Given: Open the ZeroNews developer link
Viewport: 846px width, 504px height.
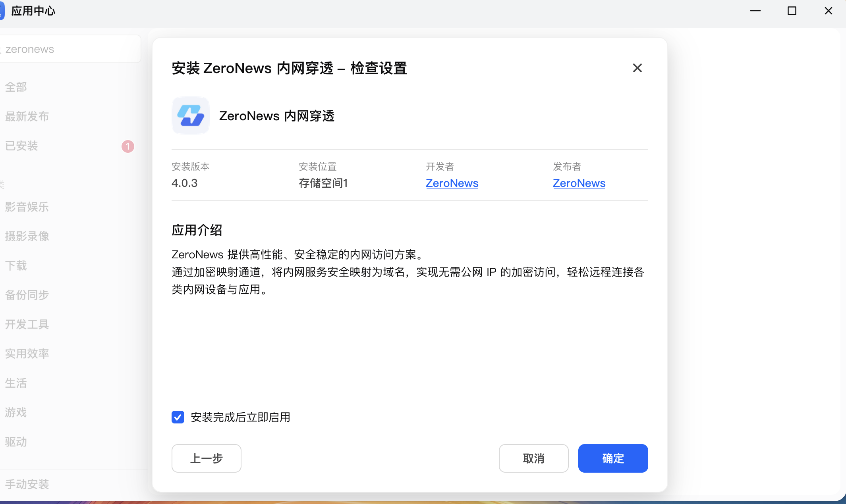Looking at the screenshot, I should [452, 183].
